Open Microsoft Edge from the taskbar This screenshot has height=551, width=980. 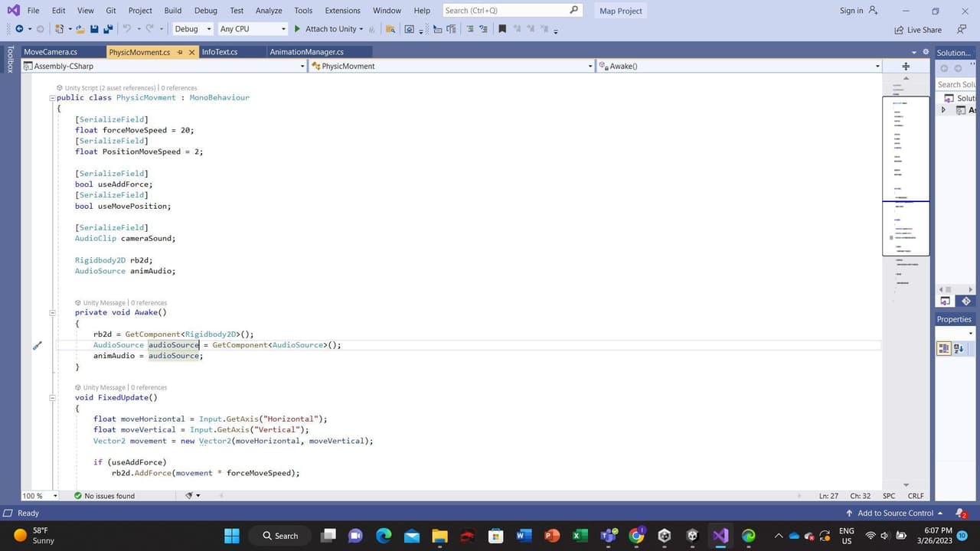pyautogui.click(x=384, y=536)
